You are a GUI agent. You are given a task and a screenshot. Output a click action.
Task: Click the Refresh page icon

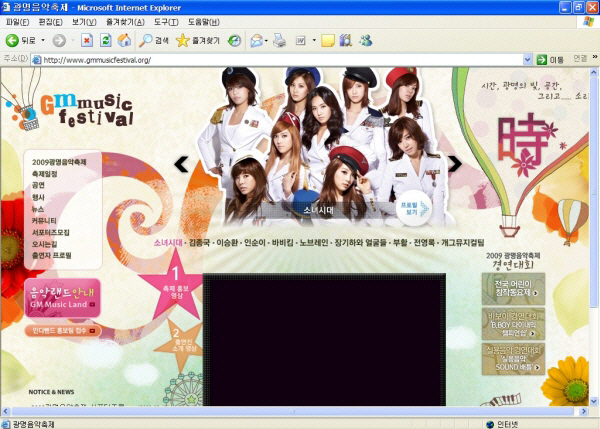pyautogui.click(x=106, y=40)
